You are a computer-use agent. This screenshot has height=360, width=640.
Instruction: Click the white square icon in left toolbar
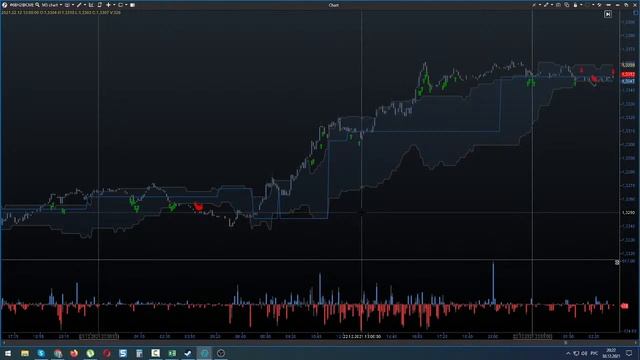(x=132, y=5)
